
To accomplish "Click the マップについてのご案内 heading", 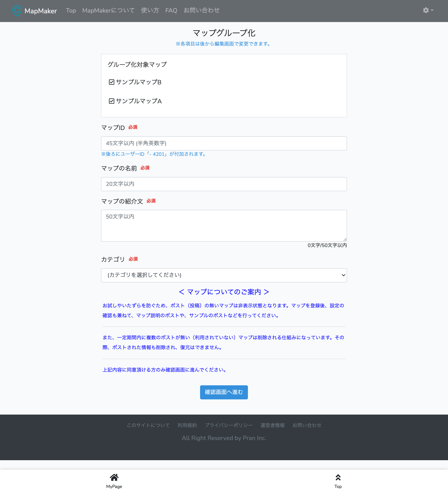I will pyautogui.click(x=224, y=292).
